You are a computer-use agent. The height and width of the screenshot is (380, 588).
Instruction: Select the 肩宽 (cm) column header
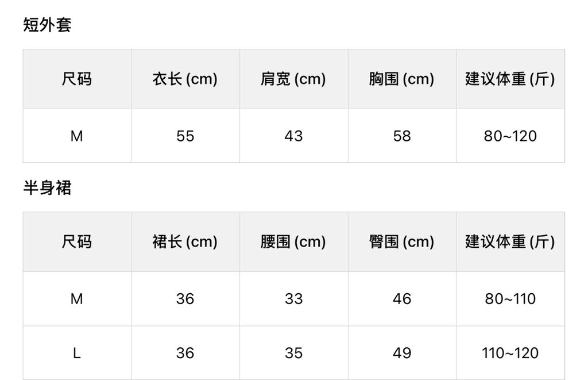pos(293,79)
